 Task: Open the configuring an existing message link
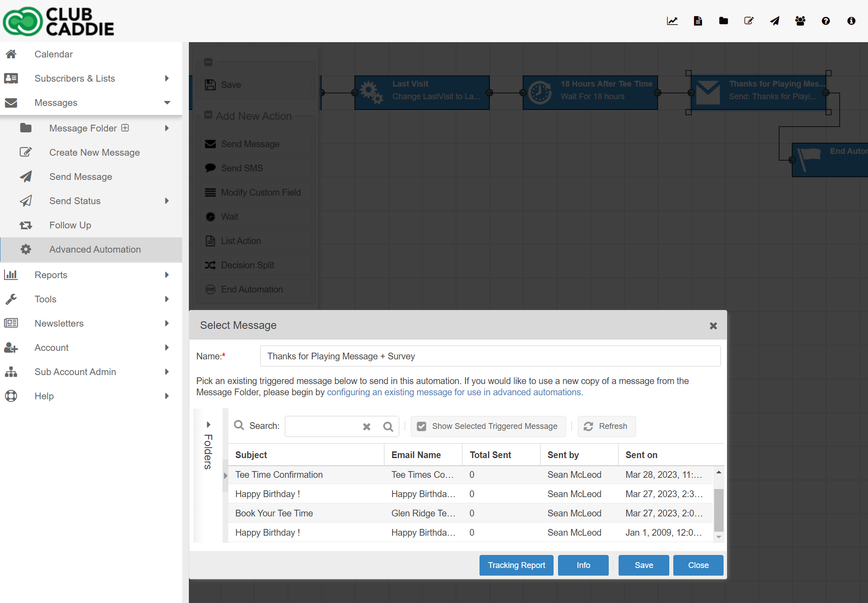point(454,392)
